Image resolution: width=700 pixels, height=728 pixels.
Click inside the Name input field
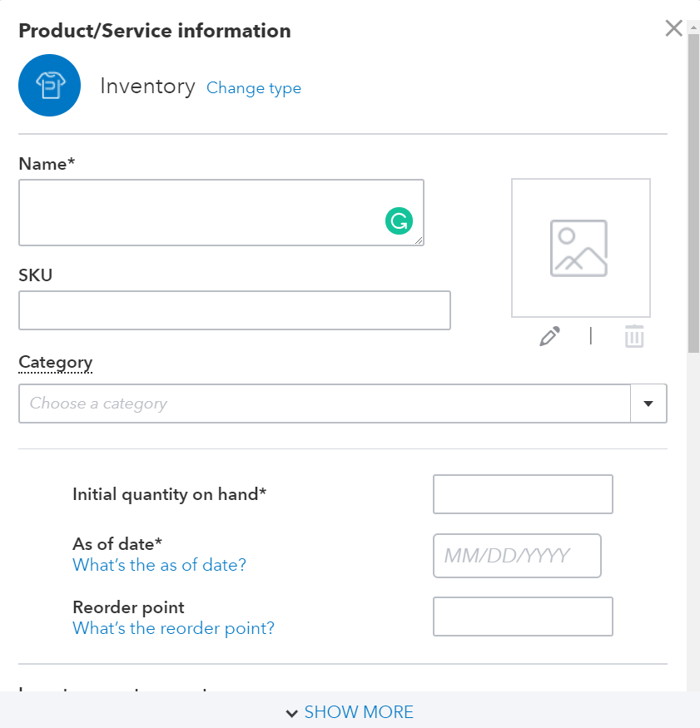pyautogui.click(x=221, y=212)
